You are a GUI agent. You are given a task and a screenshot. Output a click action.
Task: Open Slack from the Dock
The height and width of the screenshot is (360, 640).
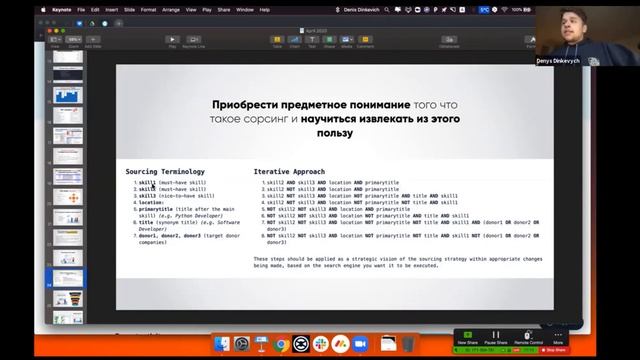(320, 344)
